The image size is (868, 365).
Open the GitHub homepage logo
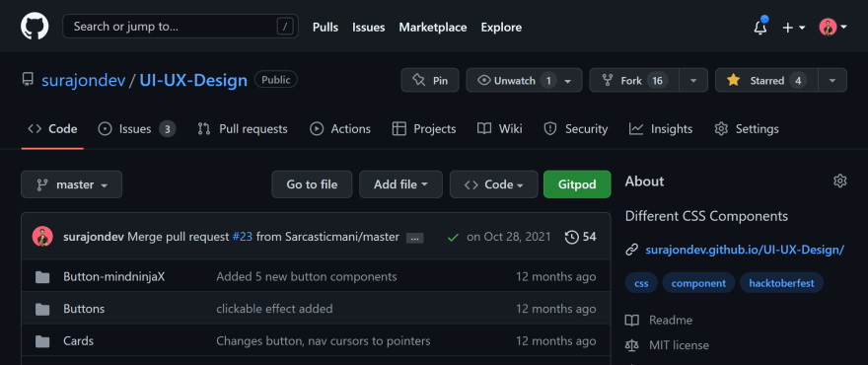tap(35, 26)
